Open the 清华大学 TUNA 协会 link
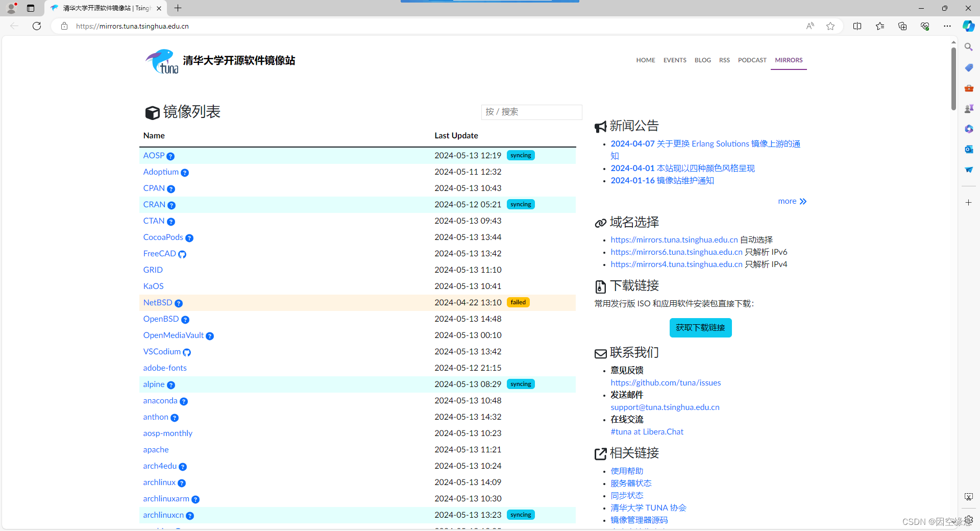This screenshot has width=980, height=531. pyautogui.click(x=648, y=508)
